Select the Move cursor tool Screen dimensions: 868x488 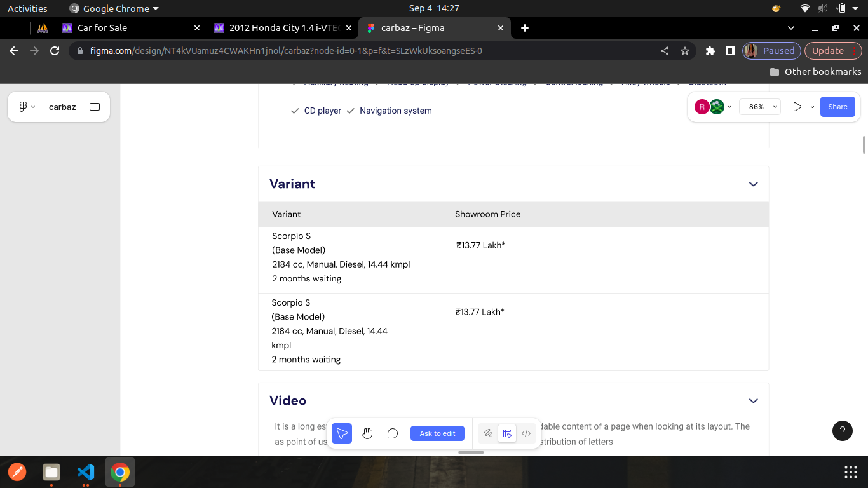click(x=342, y=433)
